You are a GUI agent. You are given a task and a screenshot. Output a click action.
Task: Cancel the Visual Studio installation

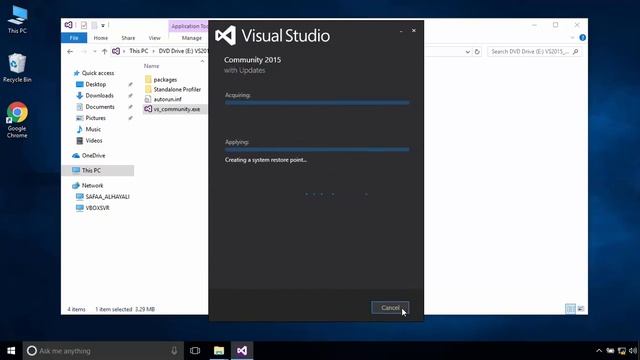(x=390, y=308)
